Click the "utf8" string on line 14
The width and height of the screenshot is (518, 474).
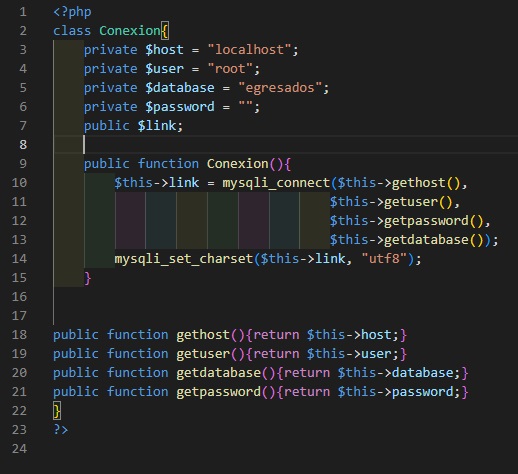(x=384, y=259)
